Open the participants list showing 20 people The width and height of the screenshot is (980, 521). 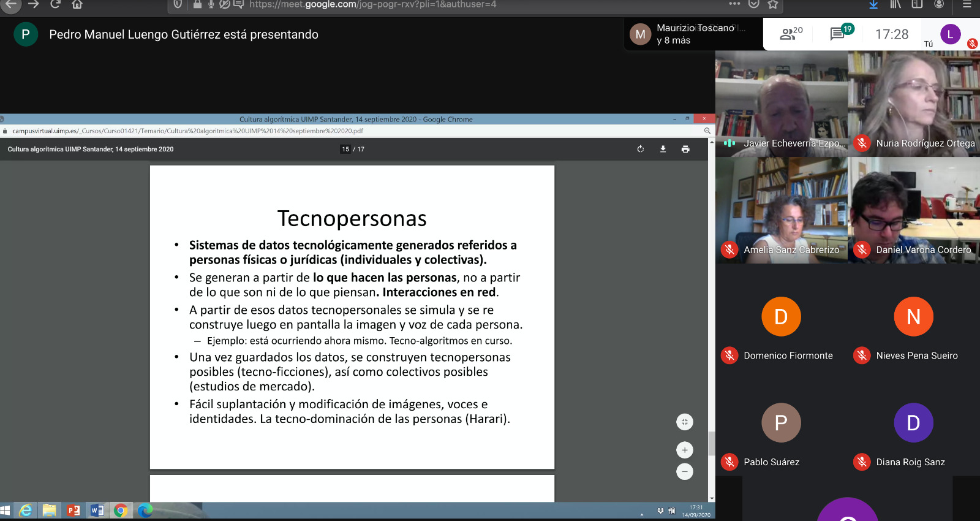[791, 34]
